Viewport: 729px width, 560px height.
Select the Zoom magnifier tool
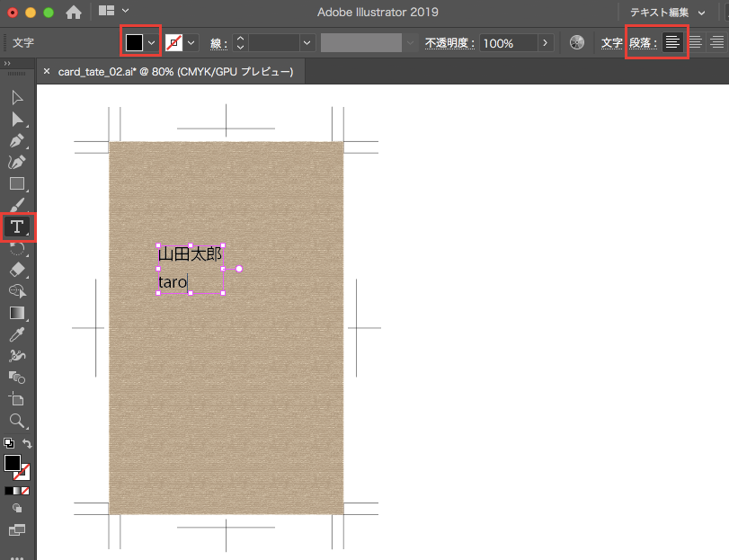coord(17,421)
